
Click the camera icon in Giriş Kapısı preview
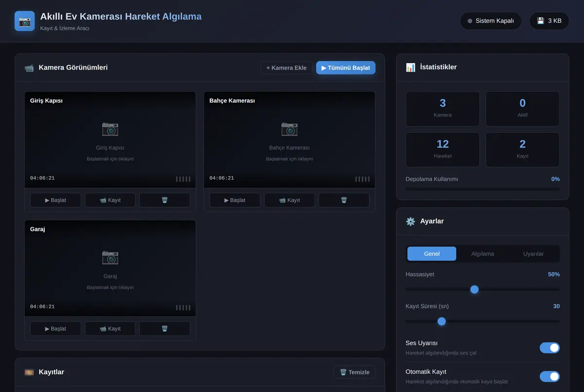point(110,129)
